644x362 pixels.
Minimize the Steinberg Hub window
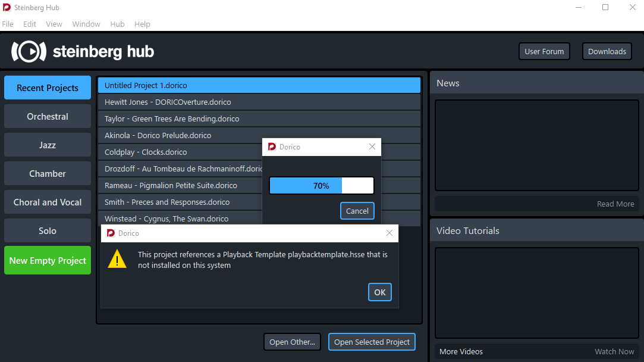[x=578, y=7]
